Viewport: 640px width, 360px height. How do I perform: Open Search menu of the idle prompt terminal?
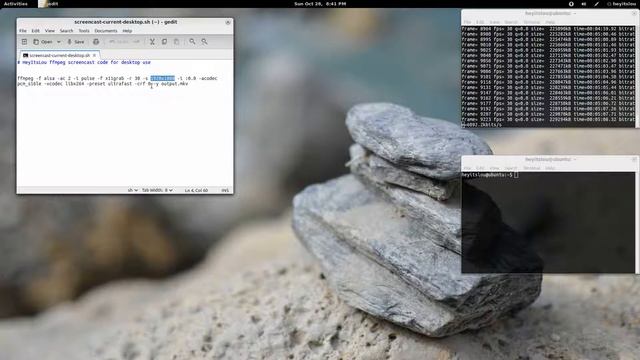(x=511, y=168)
